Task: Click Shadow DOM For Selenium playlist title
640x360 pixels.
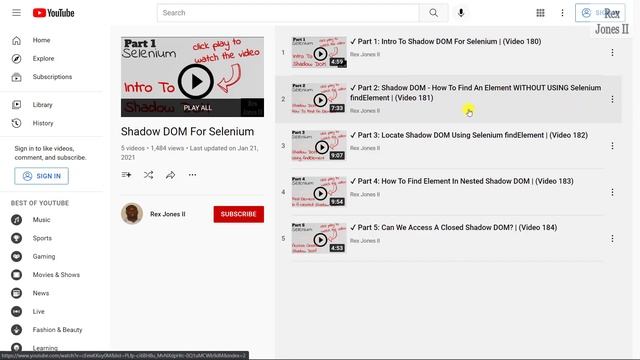Action: coord(187,131)
